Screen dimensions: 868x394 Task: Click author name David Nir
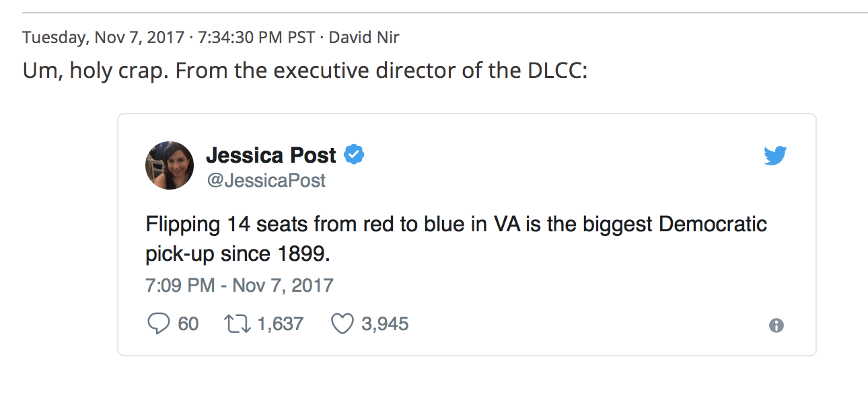click(x=363, y=38)
